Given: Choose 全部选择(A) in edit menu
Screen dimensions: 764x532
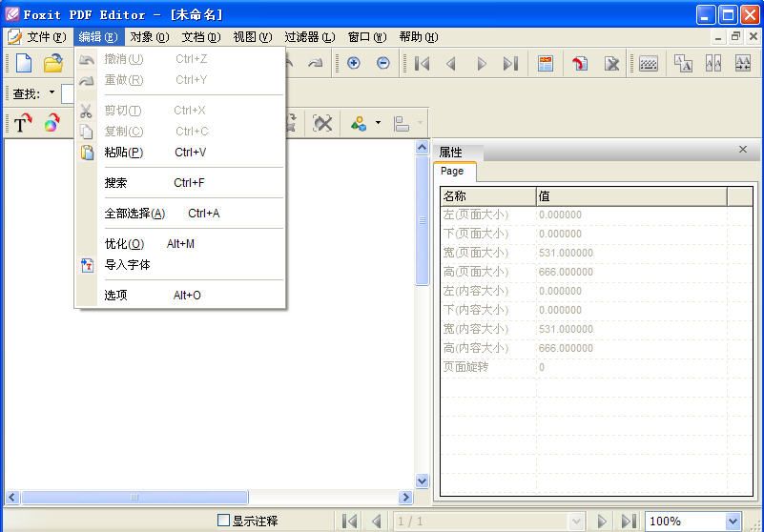Looking at the screenshot, I should coord(180,214).
